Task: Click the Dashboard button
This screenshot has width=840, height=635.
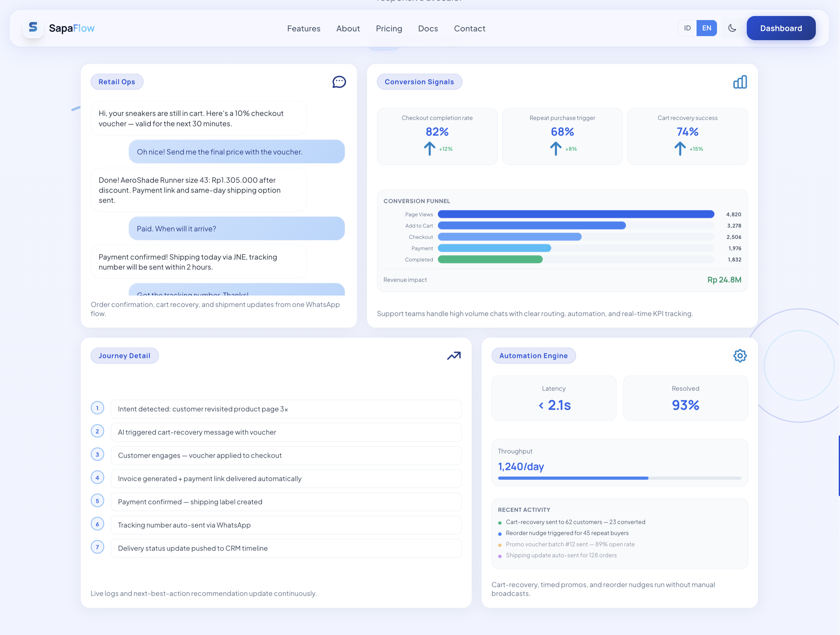Action: pos(781,28)
